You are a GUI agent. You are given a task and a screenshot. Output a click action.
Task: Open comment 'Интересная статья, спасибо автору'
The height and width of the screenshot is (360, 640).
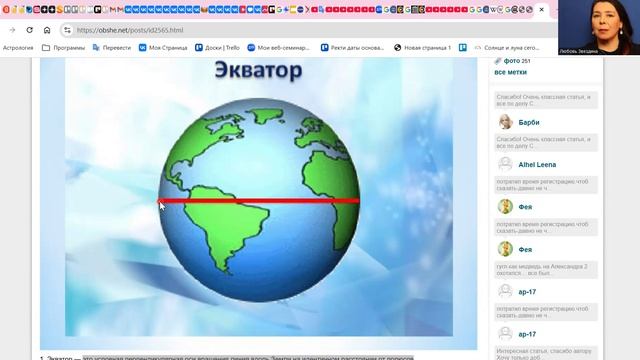[546, 353]
